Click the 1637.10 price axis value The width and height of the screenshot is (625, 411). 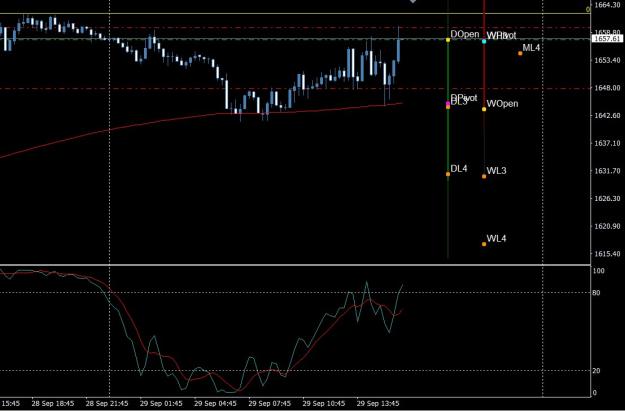(607, 143)
